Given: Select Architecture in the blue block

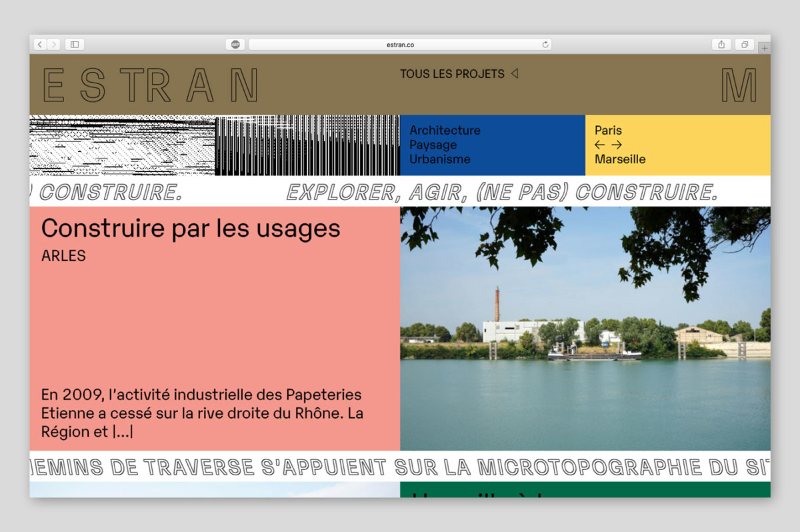Looking at the screenshot, I should point(445,130).
